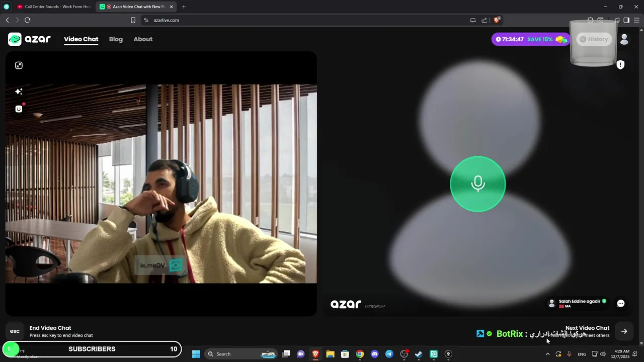Open Steam from taskbar
Image resolution: width=644 pixels, height=362 pixels.
coord(419,354)
